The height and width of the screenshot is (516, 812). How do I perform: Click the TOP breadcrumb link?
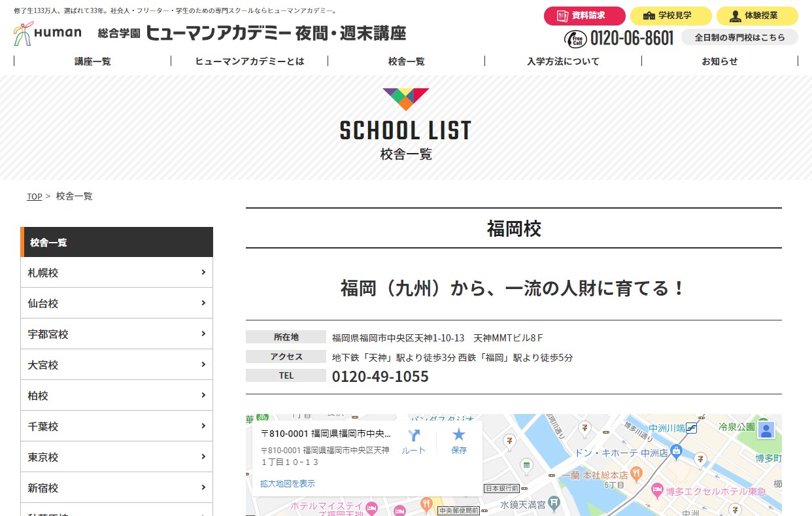tap(34, 197)
